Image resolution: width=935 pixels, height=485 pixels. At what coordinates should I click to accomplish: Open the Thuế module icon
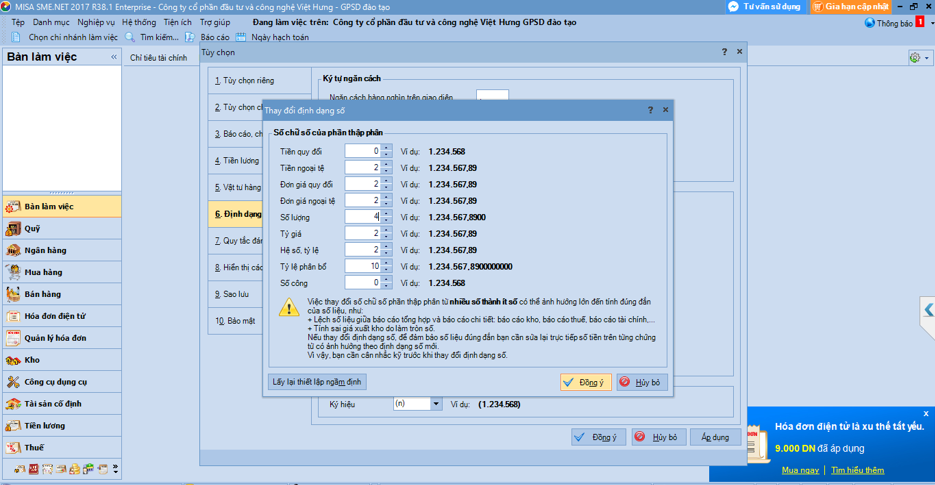pyautogui.click(x=13, y=447)
